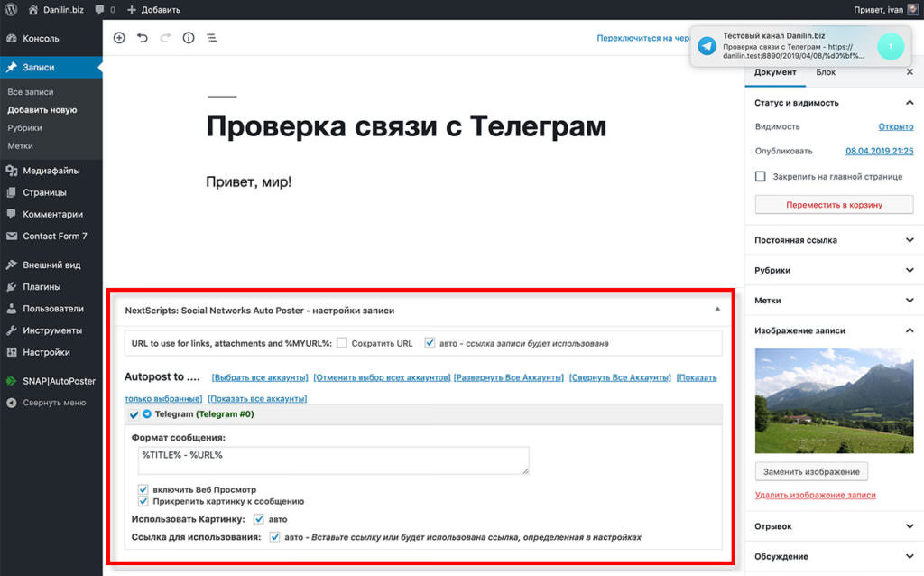Viewport: 924px width, 576px height.
Task: Toggle включить Веб Просмотр checkbox
Action: (143, 489)
